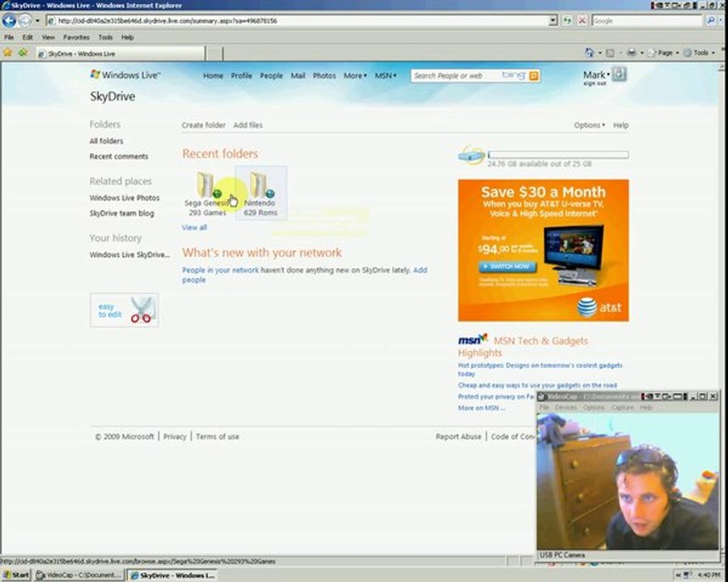Viewport: 728px width, 582px height.
Task: Click the Report Abuse footer link
Action: 459,436
